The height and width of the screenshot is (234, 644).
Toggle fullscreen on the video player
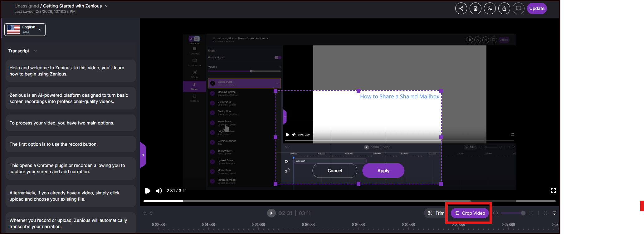click(x=553, y=191)
